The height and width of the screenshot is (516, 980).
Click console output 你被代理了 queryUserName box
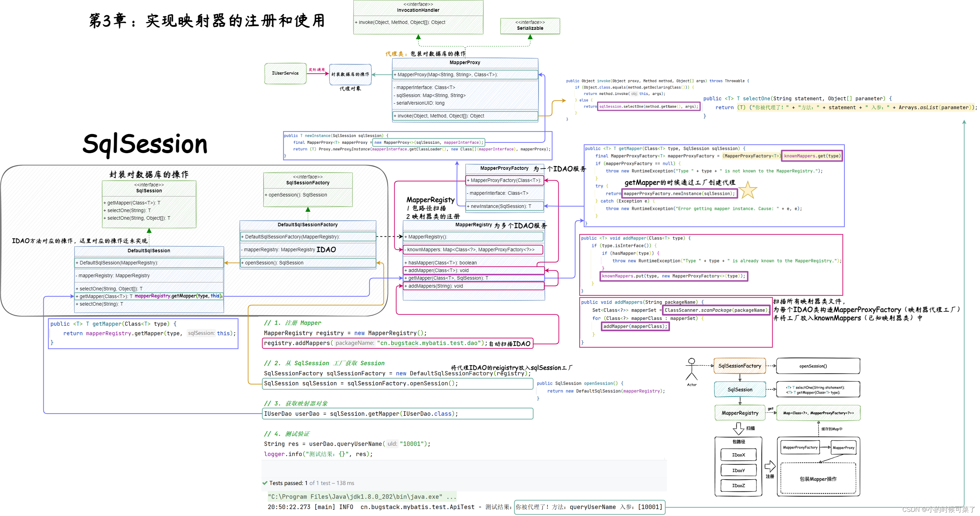(589, 507)
